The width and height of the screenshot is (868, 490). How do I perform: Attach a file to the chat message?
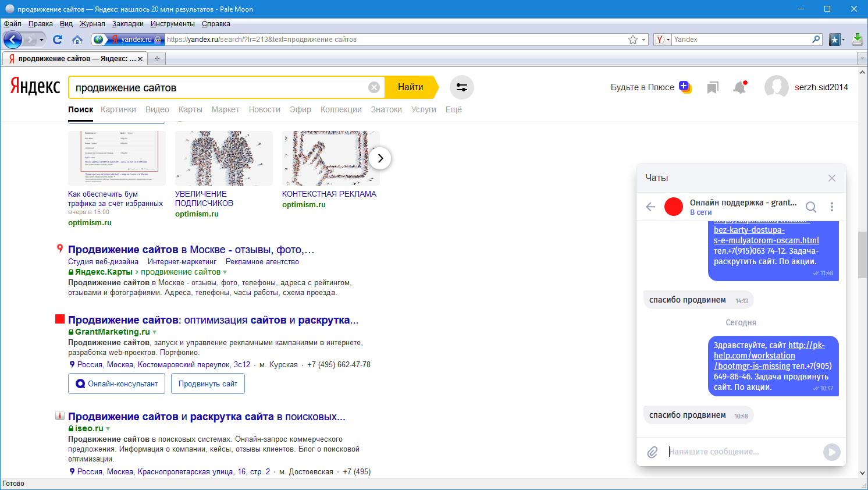coord(653,452)
